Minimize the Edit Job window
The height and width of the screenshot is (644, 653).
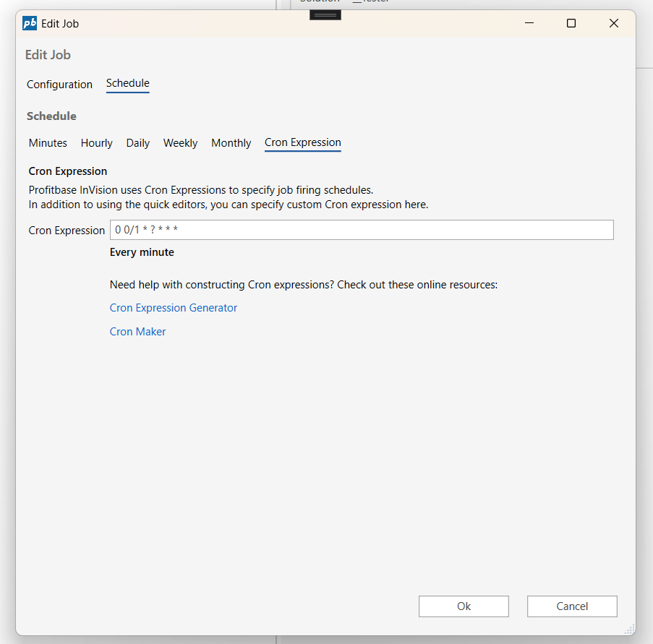(529, 23)
